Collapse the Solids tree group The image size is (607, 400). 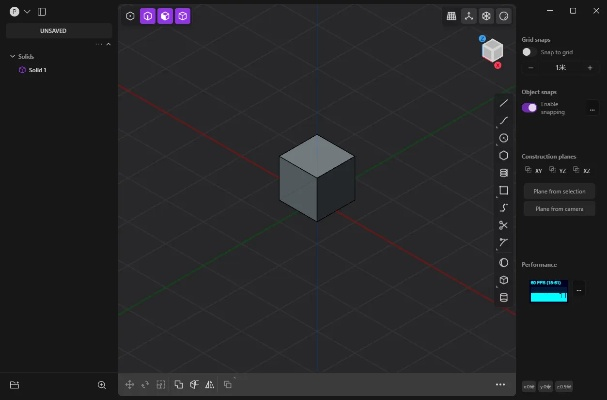12,57
